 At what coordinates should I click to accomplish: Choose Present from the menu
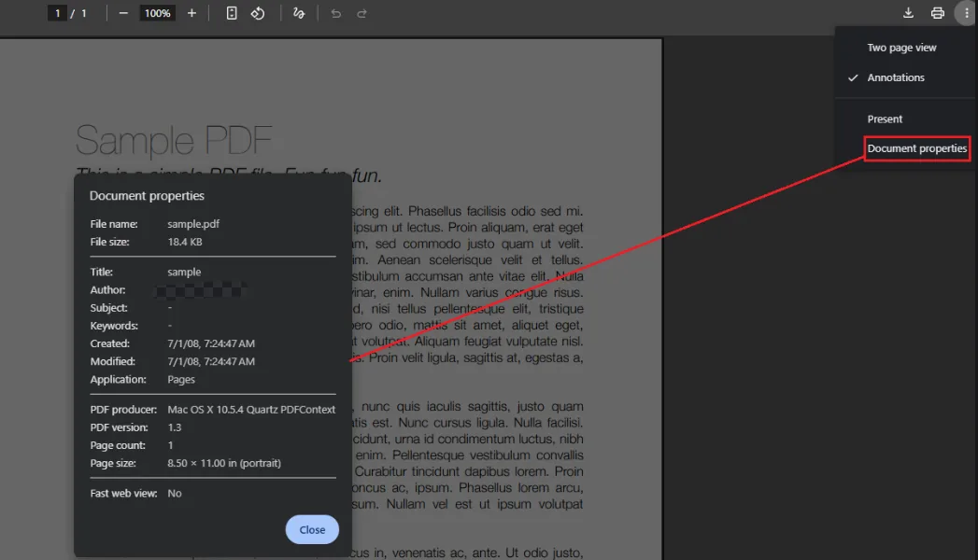pos(885,119)
